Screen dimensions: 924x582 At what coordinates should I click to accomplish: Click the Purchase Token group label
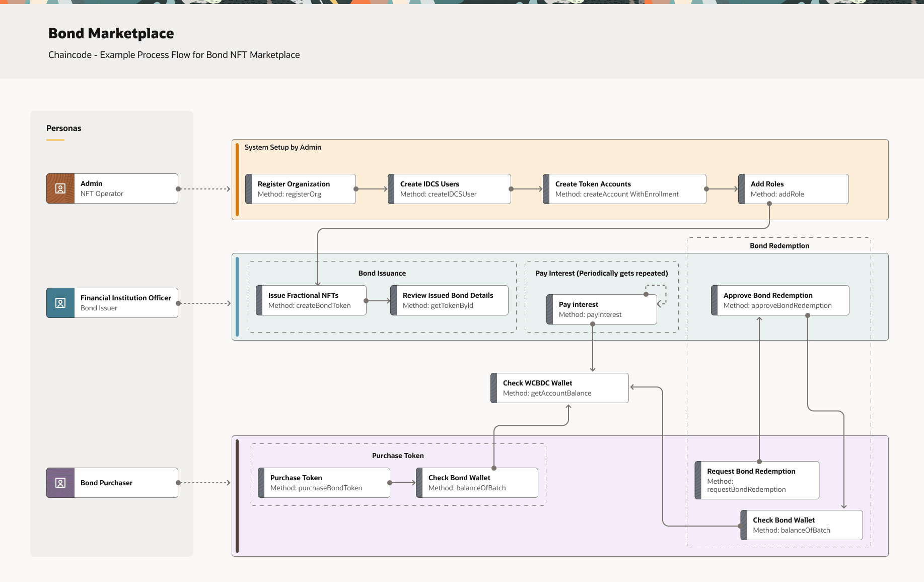(x=398, y=456)
